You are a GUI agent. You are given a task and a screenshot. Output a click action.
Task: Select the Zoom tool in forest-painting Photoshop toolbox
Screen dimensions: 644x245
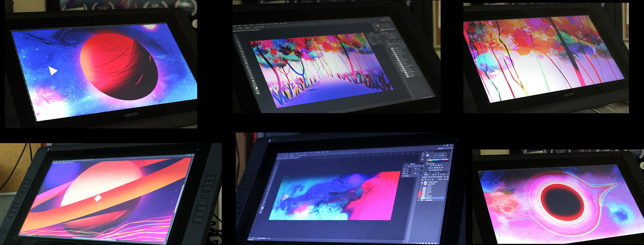coord(254,83)
